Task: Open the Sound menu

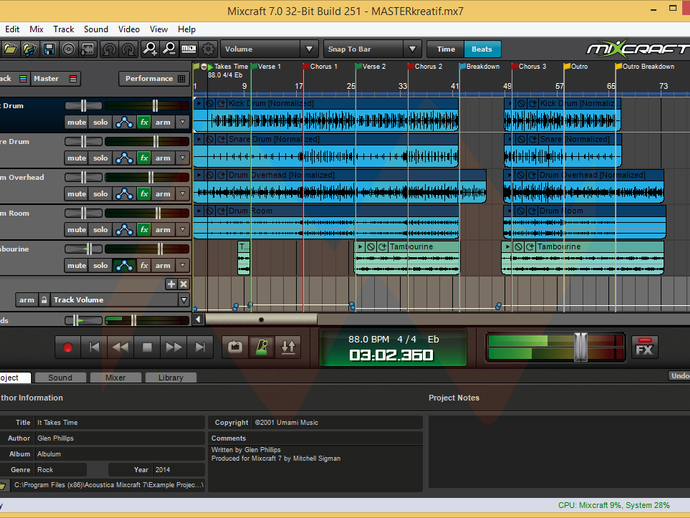Action: tap(96, 29)
